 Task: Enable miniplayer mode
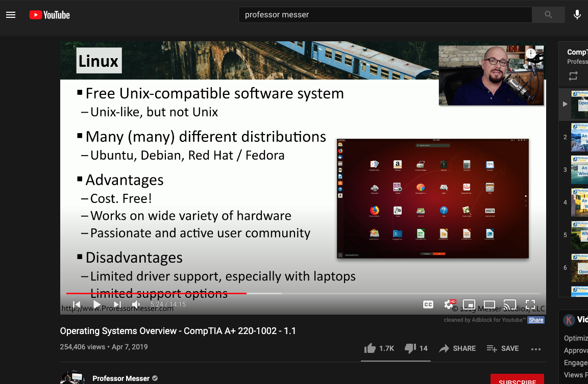(x=469, y=304)
